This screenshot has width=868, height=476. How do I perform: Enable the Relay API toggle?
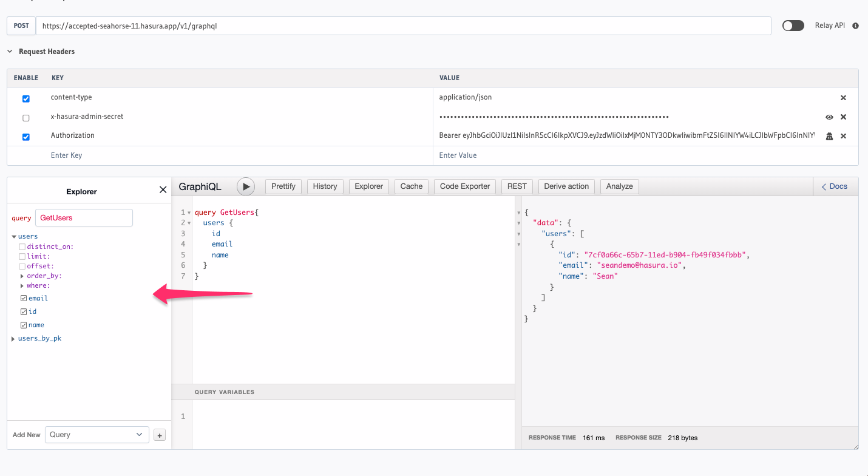coord(793,25)
